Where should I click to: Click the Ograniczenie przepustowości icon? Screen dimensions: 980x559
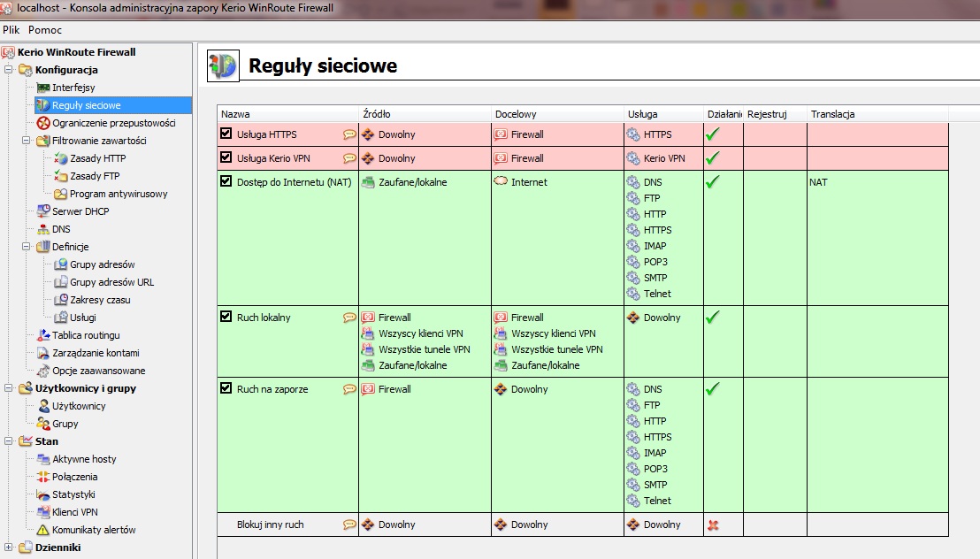[x=43, y=123]
